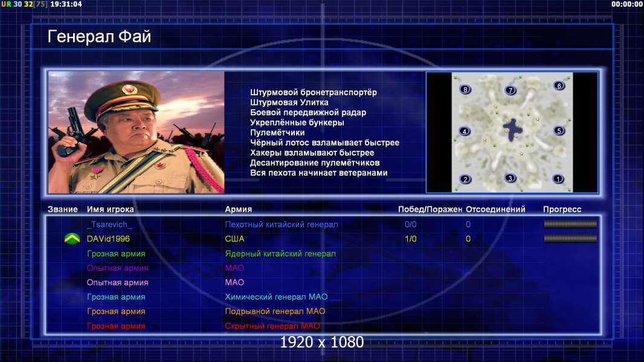The image size is (644, 362).
Task: Click the 'Имя игрока' column header
Action: [110, 209]
